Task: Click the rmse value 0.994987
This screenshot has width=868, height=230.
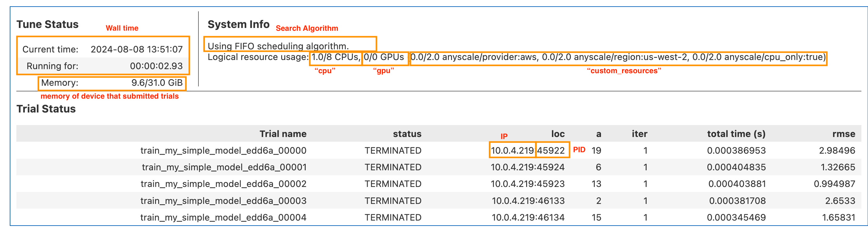Action: (x=834, y=184)
